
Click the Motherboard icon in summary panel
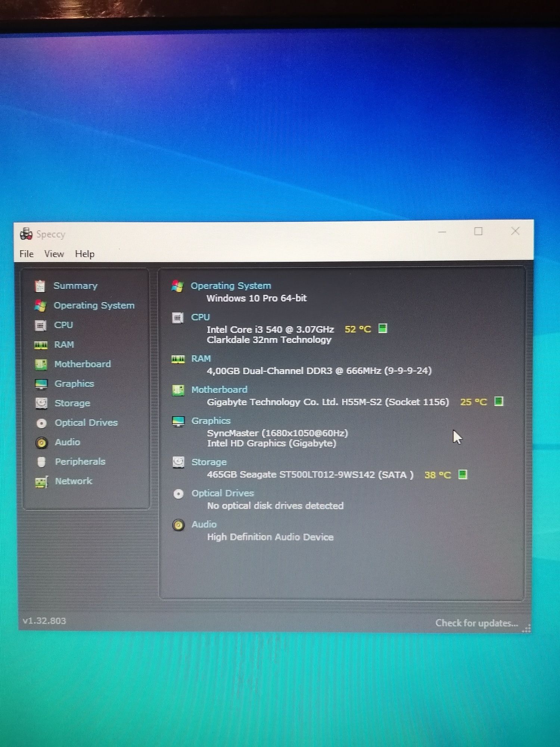(x=178, y=390)
